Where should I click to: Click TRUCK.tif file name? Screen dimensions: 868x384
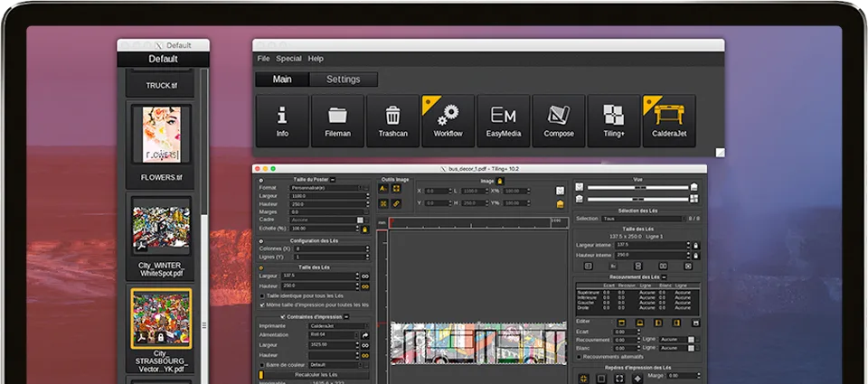(x=162, y=86)
